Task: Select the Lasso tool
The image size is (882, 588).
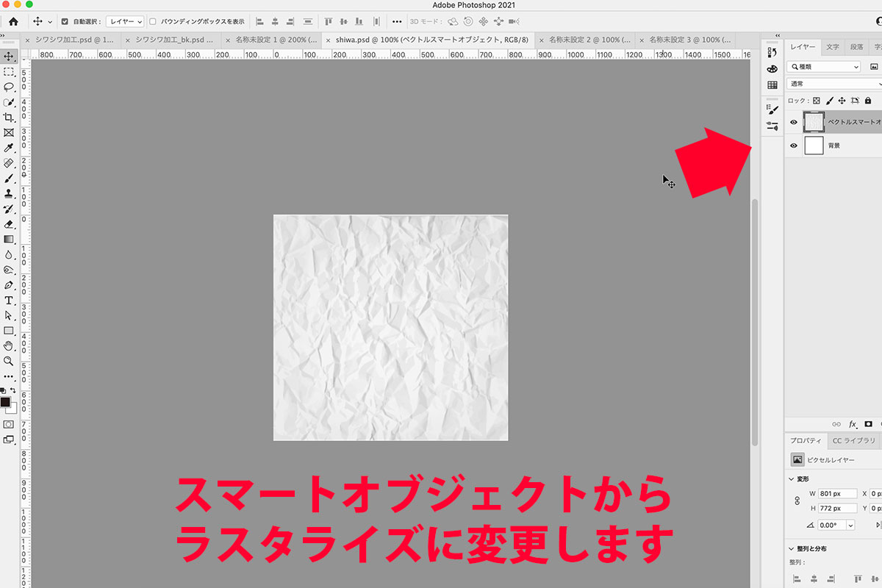Action: [9, 87]
